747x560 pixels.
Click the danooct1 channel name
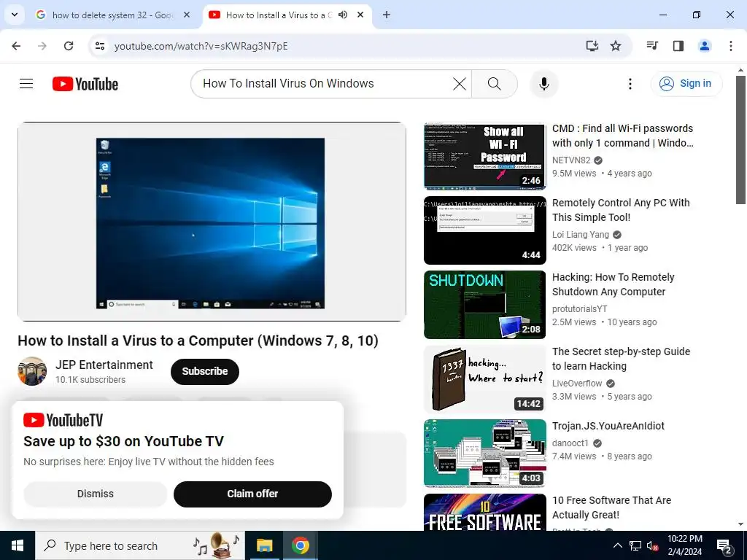(x=570, y=443)
